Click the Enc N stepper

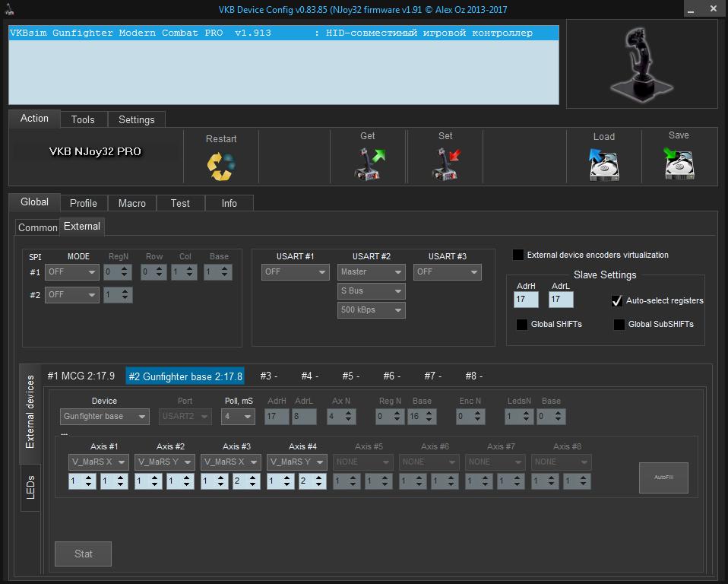point(470,416)
